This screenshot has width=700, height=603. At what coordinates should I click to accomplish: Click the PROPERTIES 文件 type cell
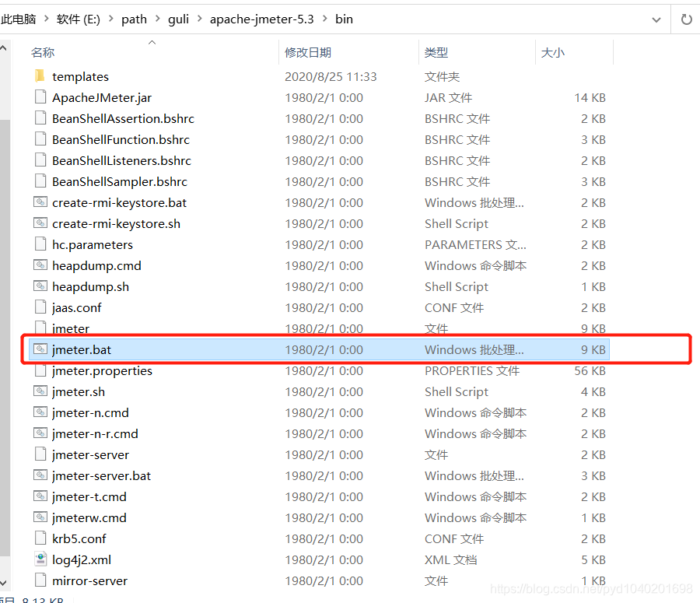[x=472, y=370]
